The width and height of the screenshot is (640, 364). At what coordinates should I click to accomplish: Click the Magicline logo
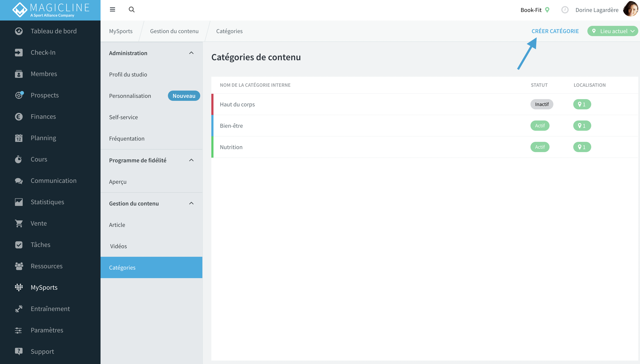pyautogui.click(x=51, y=10)
